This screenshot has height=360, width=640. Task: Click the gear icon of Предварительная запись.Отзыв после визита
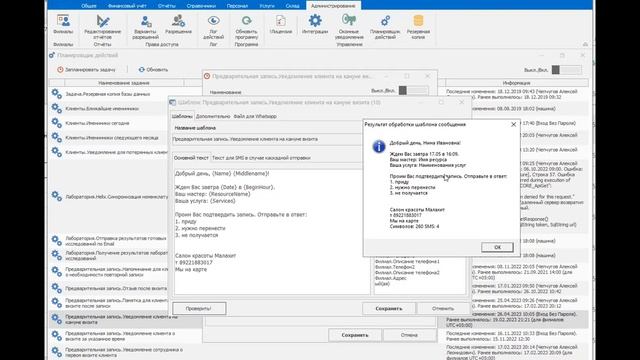pos(57,288)
